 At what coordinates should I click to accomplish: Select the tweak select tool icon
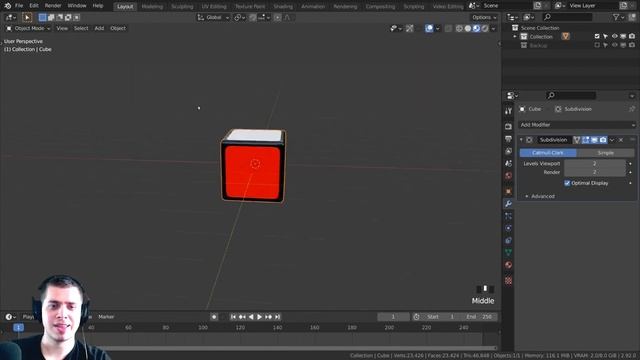coord(27,18)
